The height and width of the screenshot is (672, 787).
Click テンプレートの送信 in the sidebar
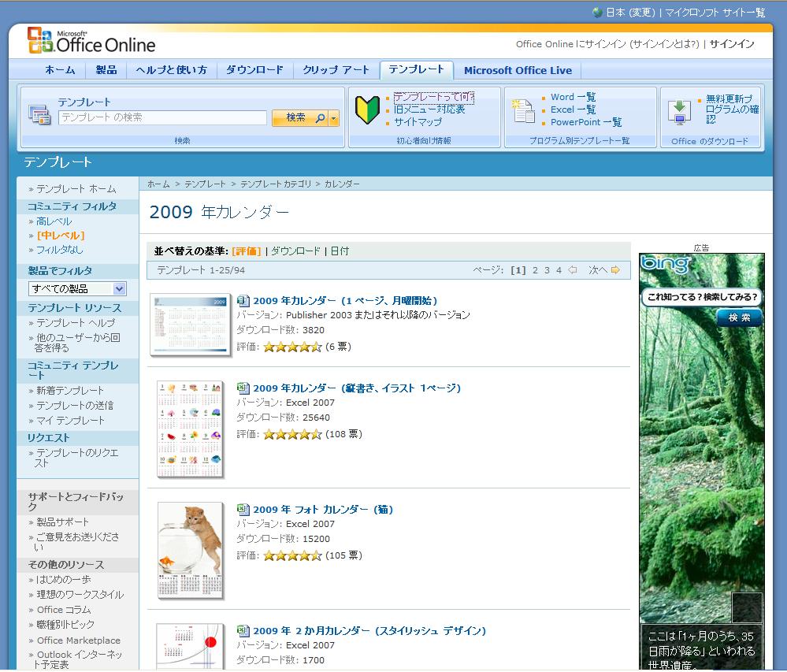[x=75, y=405]
